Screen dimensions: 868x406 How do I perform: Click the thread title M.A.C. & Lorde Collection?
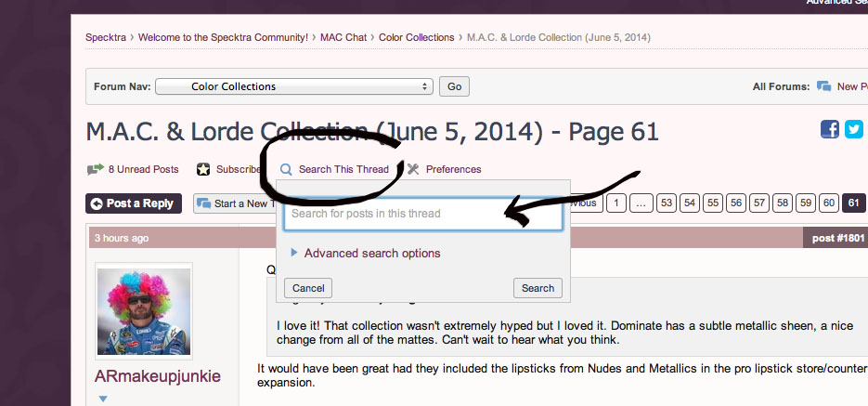click(372, 132)
